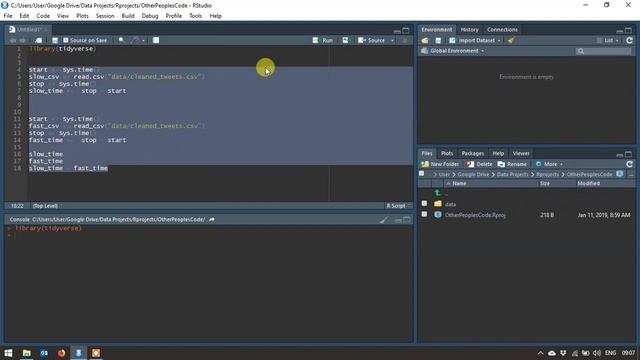640x360 pixels.
Task: Open the More dropdown in Files pane
Action: (549, 164)
